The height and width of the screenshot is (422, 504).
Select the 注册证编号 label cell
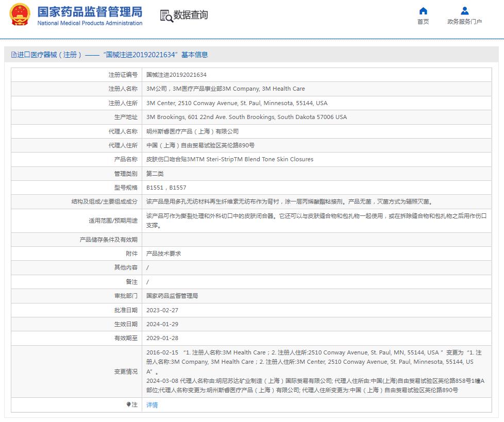click(76, 75)
